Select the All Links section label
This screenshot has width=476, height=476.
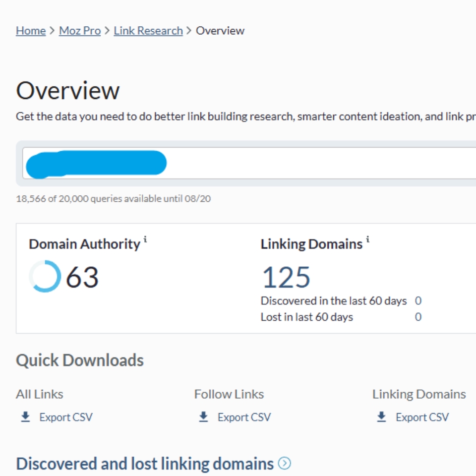click(39, 394)
